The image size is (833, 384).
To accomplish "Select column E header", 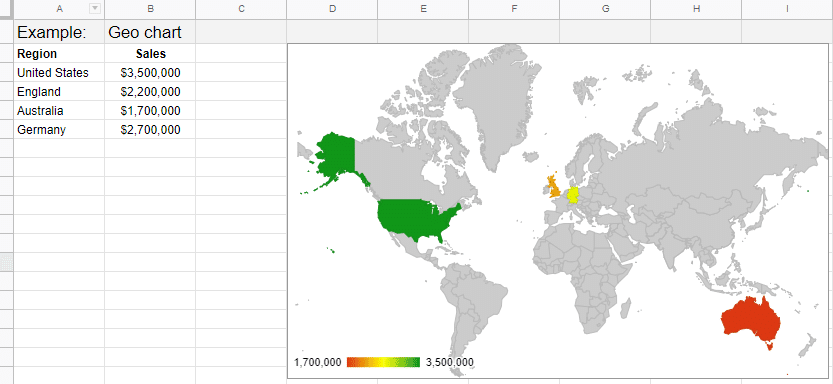I will point(423,8).
